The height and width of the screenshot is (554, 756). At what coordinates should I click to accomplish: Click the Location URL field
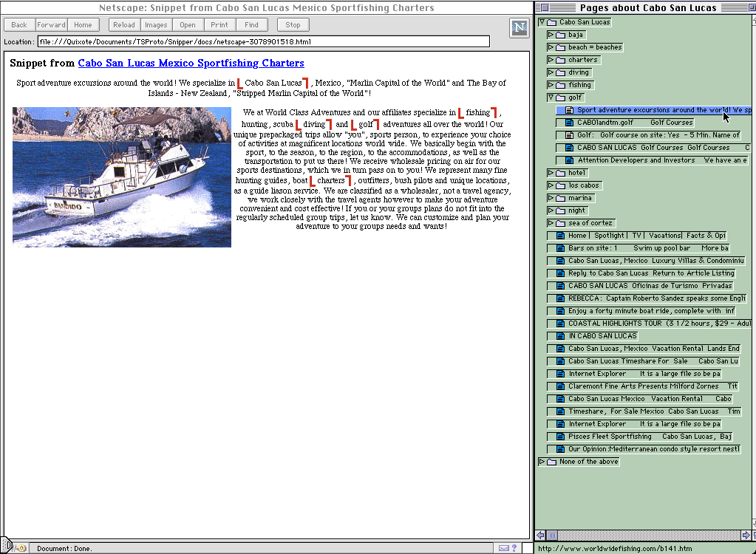(264, 42)
